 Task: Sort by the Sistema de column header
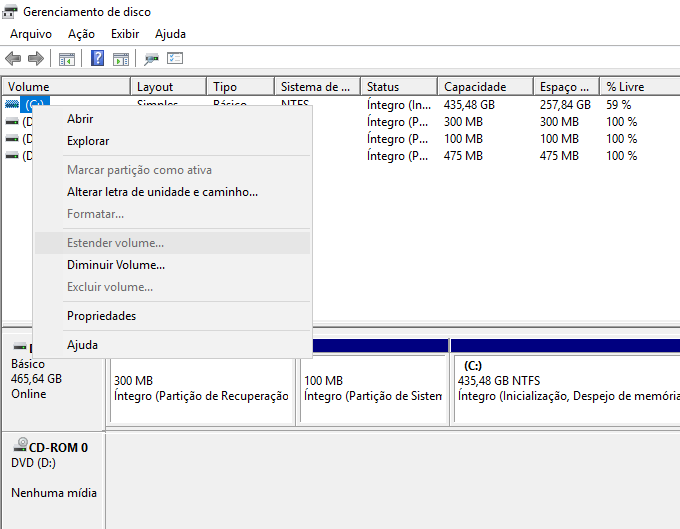tap(317, 87)
